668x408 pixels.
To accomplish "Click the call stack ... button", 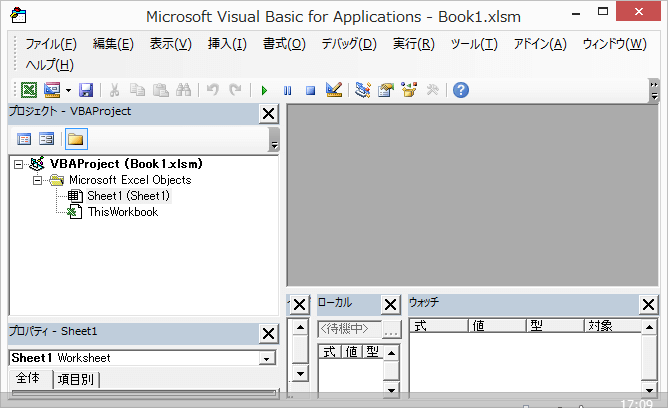I will point(391,329).
